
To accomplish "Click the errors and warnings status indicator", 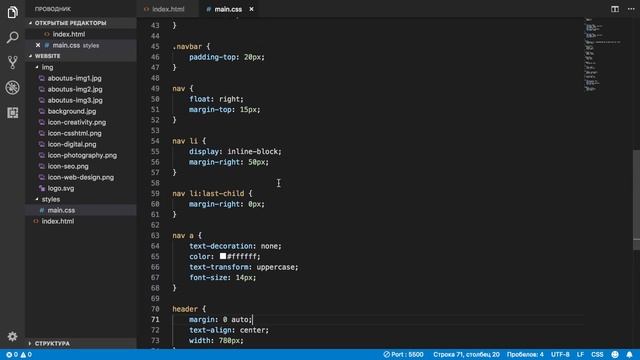I will [19, 355].
